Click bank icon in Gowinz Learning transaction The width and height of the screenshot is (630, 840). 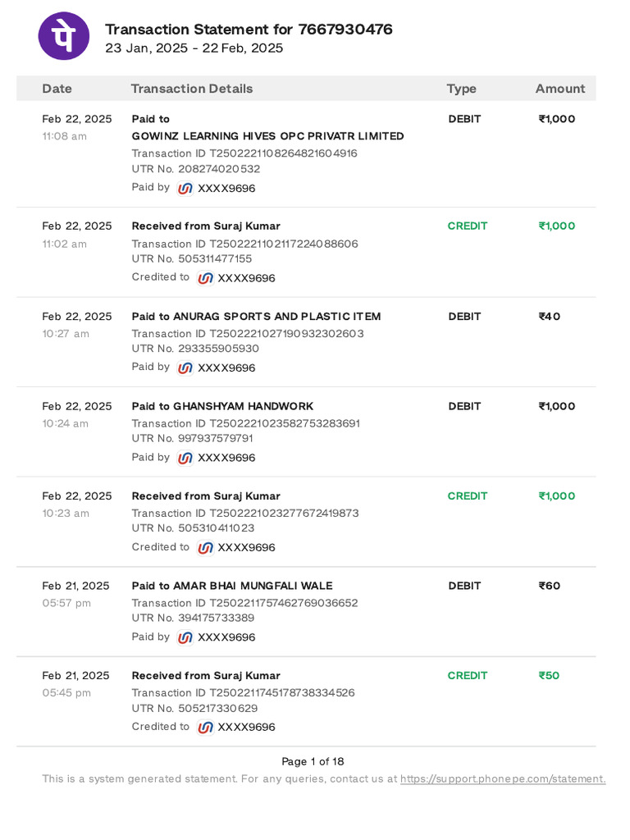pyautogui.click(x=185, y=188)
